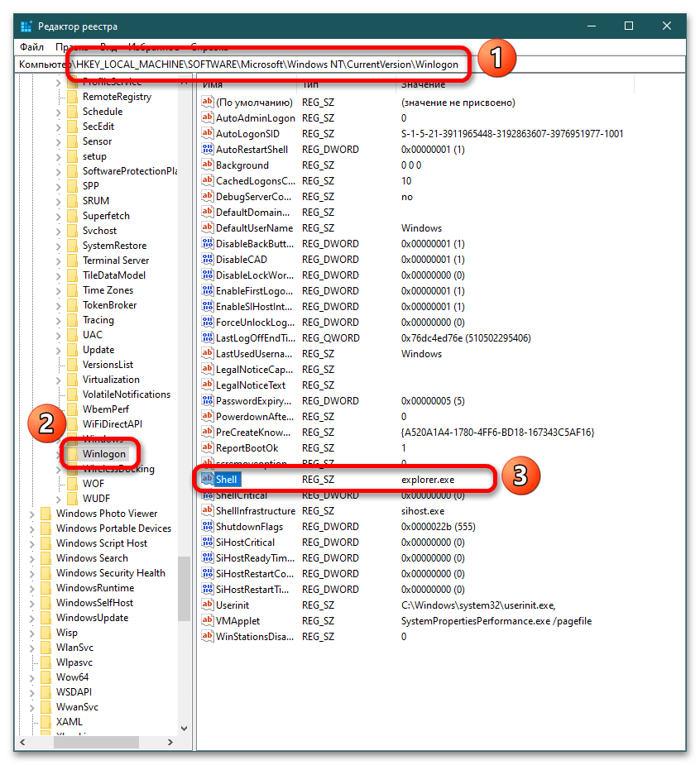
Task: Click the ReportBootOk string value icon
Action: coord(208,448)
